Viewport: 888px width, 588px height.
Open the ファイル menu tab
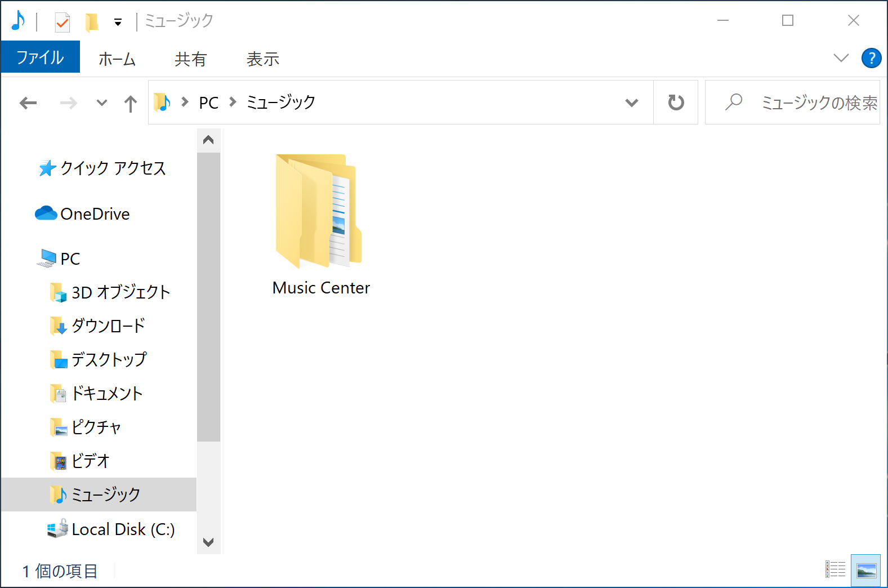click(x=40, y=57)
